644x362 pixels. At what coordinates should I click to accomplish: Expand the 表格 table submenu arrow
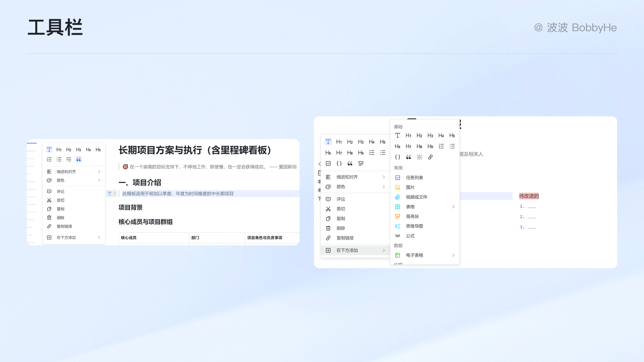453,207
